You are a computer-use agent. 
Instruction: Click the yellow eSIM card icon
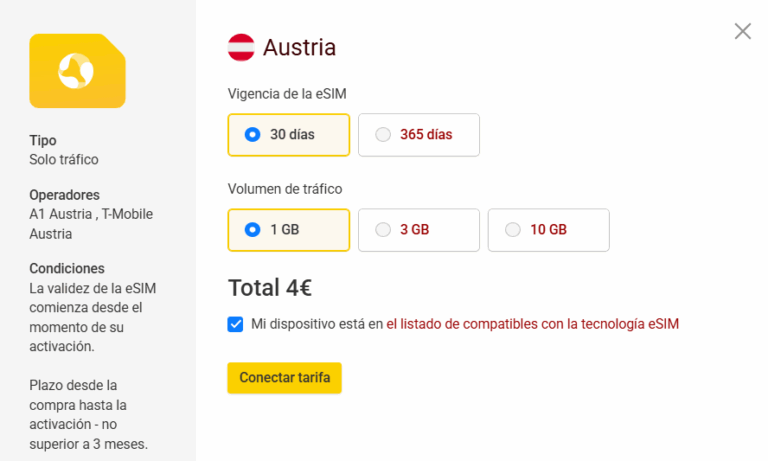point(77,71)
